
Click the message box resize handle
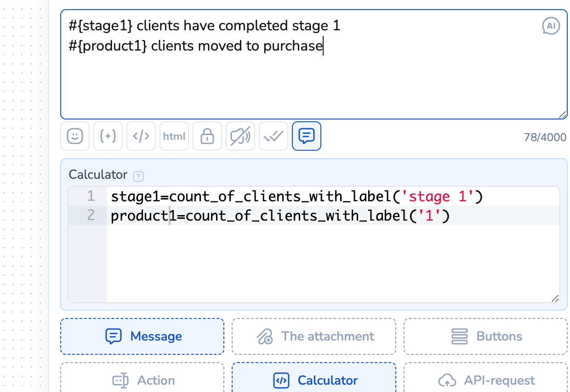point(562,114)
